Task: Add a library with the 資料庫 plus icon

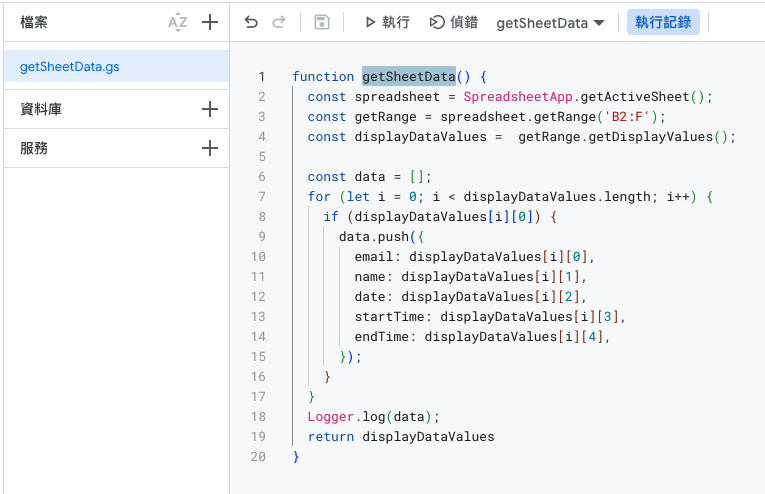Action: click(x=210, y=109)
